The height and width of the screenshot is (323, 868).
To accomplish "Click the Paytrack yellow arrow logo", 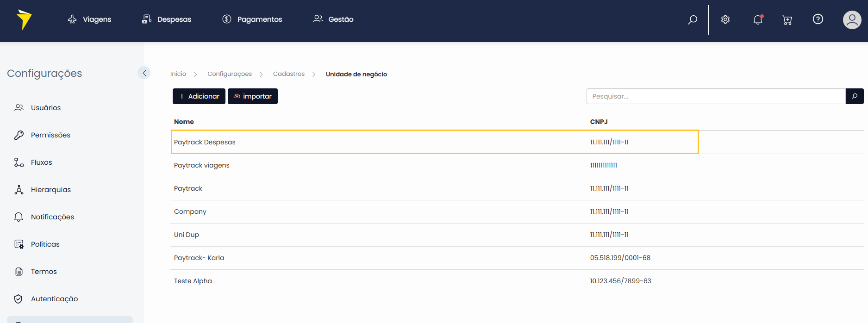I will 24,19.
